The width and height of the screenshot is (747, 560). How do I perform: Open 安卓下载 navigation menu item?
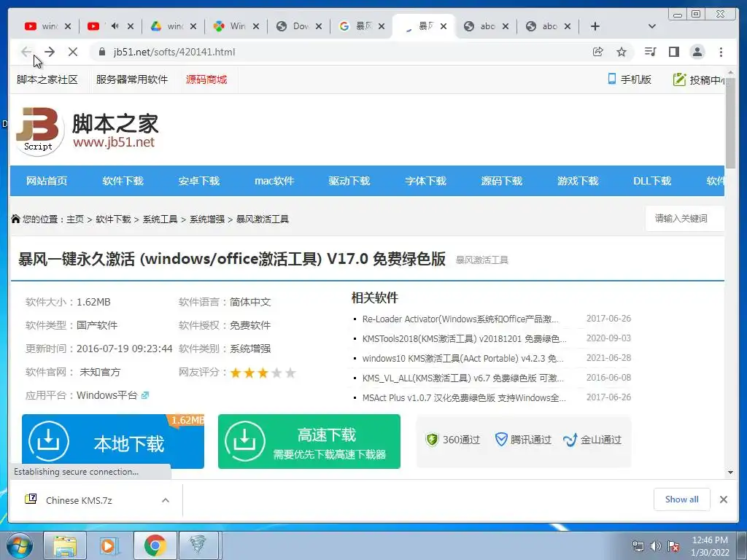[x=199, y=181]
